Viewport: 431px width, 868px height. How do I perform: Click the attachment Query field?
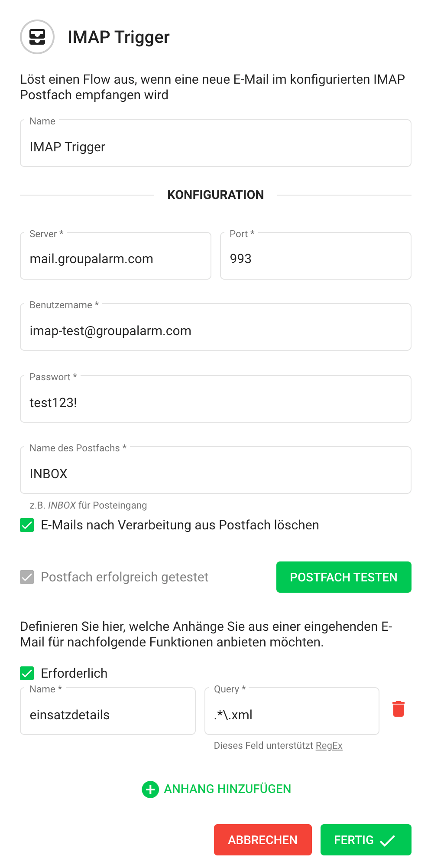pyautogui.click(x=292, y=715)
